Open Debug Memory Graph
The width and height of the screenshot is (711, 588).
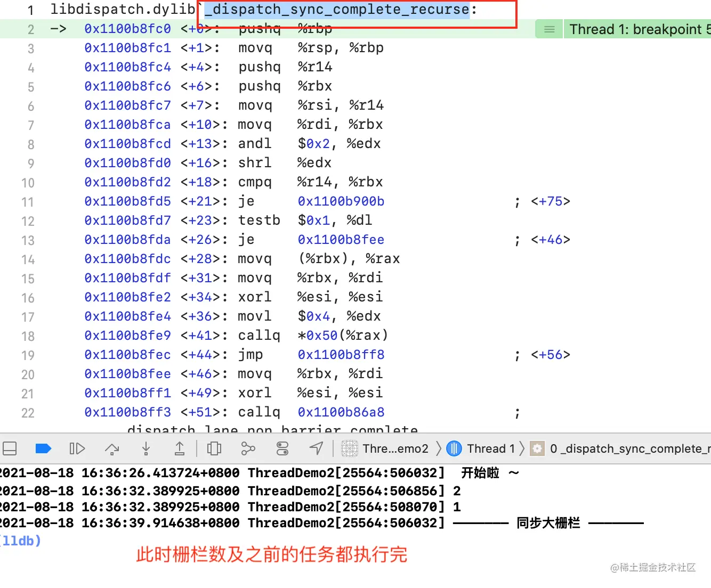[248, 448]
